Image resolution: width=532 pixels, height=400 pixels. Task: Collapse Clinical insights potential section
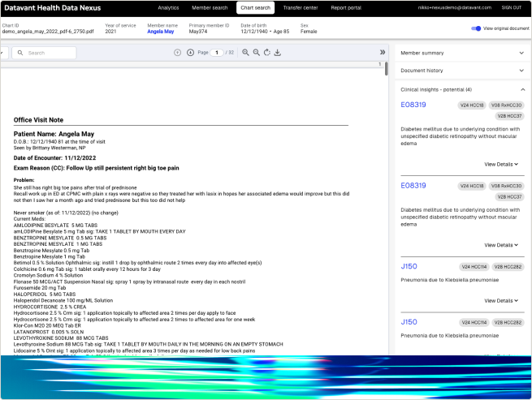coord(522,89)
